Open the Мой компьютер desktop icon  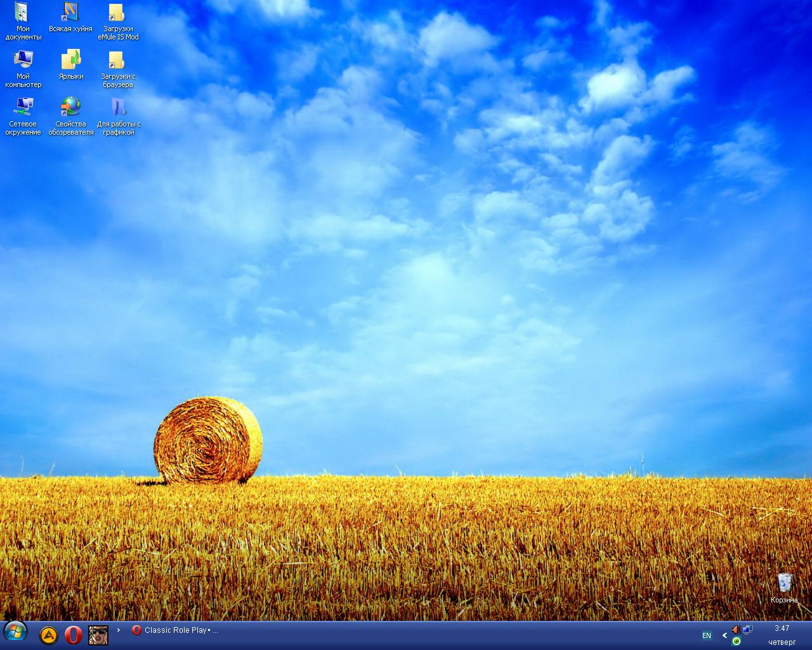pyautogui.click(x=23, y=69)
